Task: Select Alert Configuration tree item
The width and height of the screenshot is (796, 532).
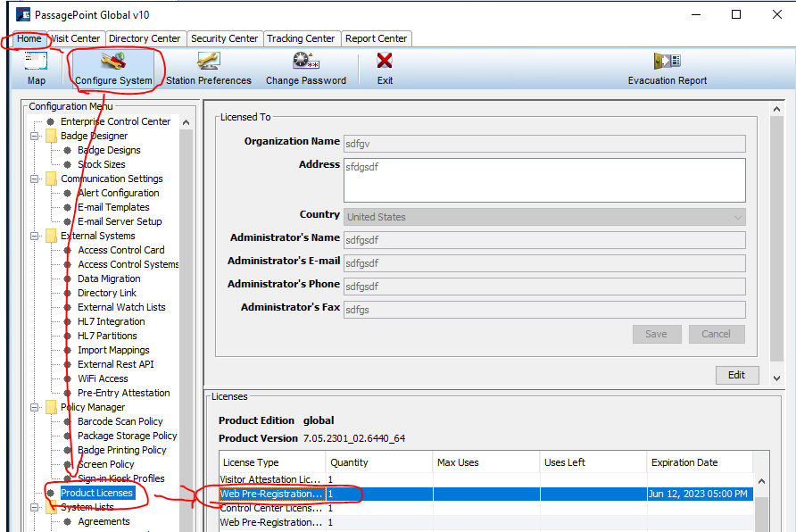Action: [119, 193]
